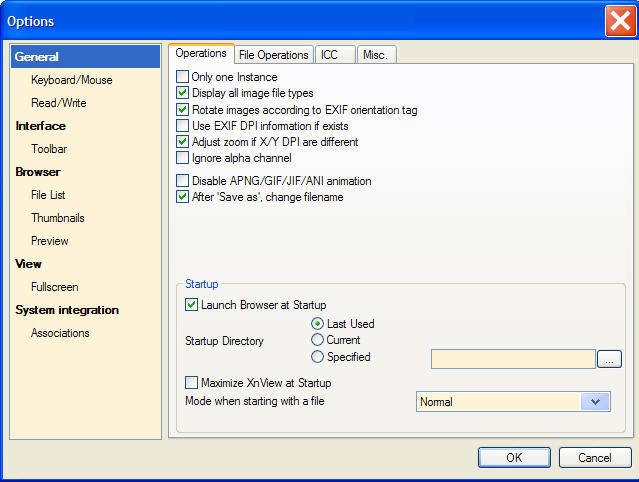
Task: Check Maximize XnView at Startup
Action: [x=191, y=383]
